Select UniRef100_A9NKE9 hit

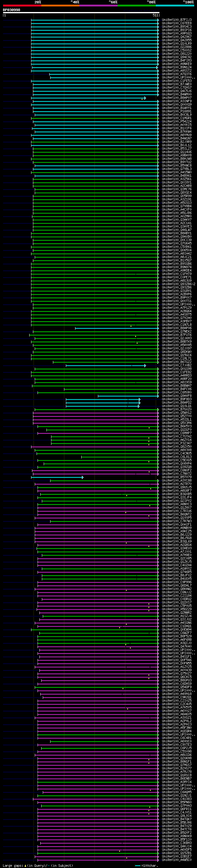(177, 64)
